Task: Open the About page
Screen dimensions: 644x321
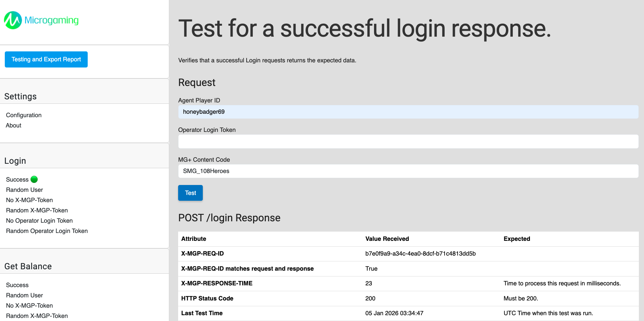Action: (13, 125)
